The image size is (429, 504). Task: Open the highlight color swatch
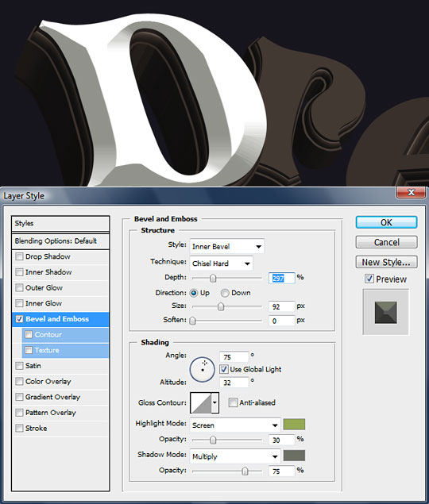click(x=294, y=425)
